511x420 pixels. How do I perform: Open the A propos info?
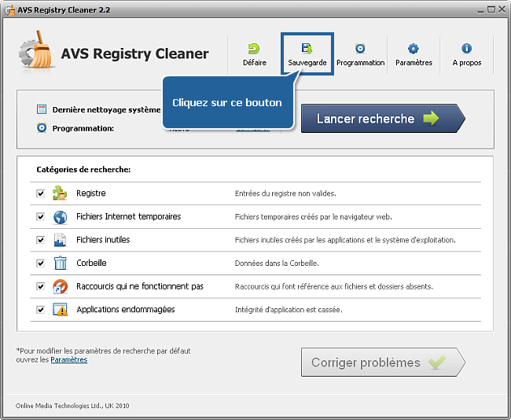point(467,54)
